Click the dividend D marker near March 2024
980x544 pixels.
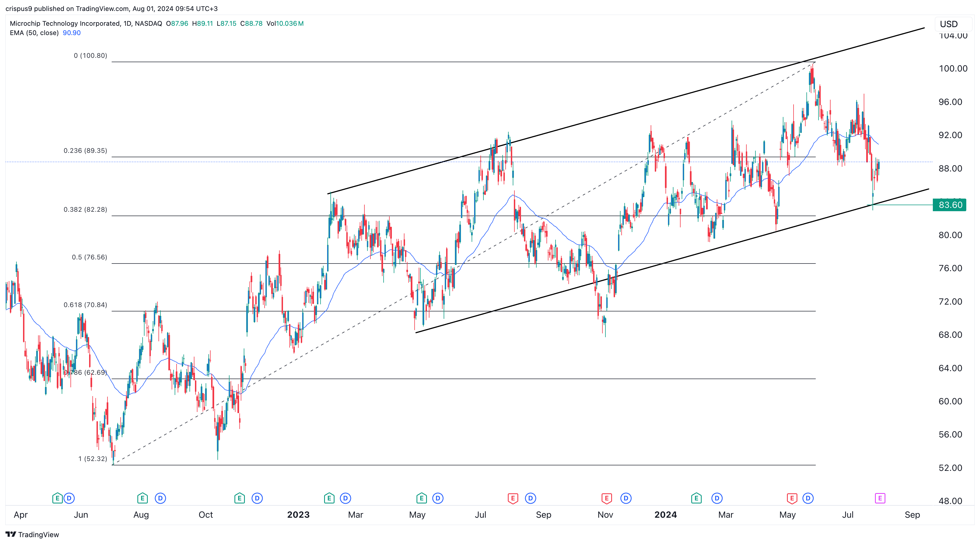point(717,498)
